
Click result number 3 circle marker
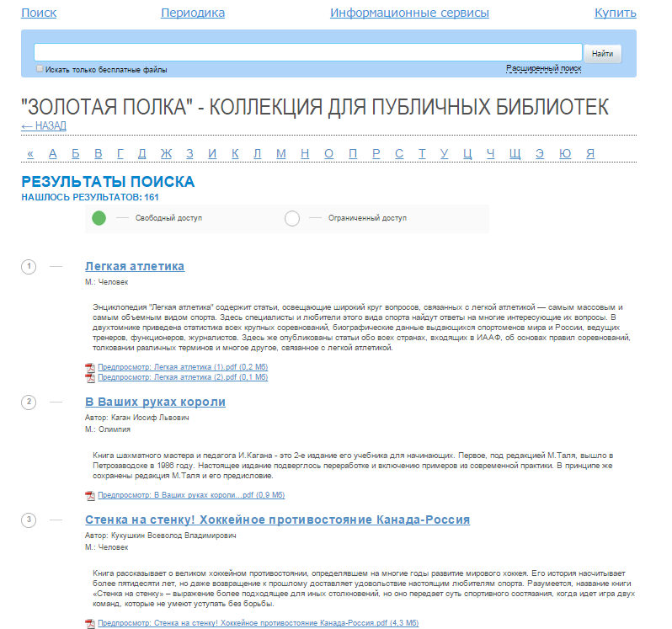[x=29, y=520]
